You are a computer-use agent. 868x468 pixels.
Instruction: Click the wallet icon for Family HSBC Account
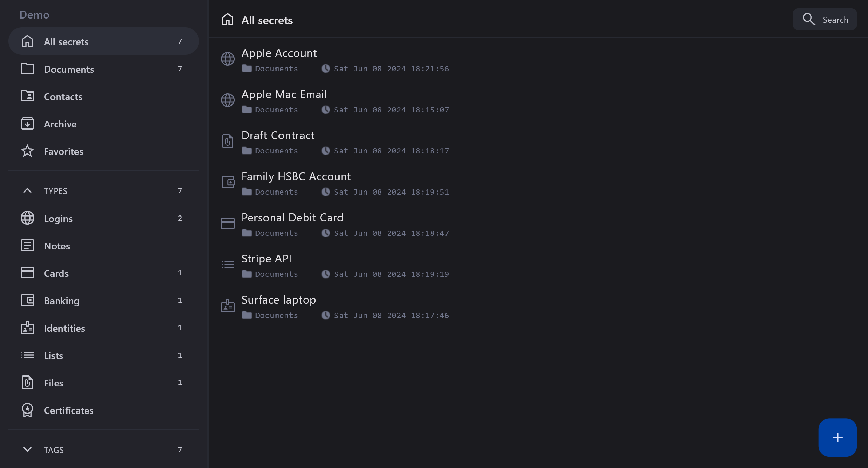click(227, 182)
